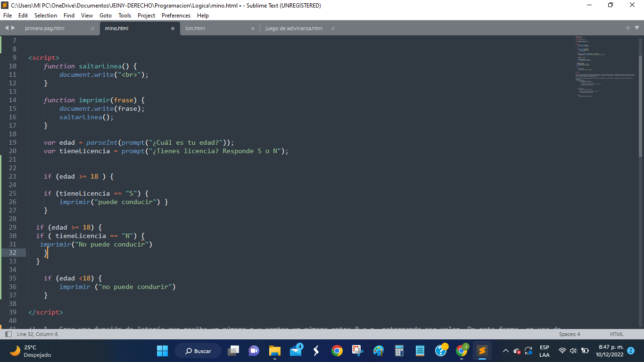
Task: Click the parseInt call on line 19
Action: (x=102, y=142)
